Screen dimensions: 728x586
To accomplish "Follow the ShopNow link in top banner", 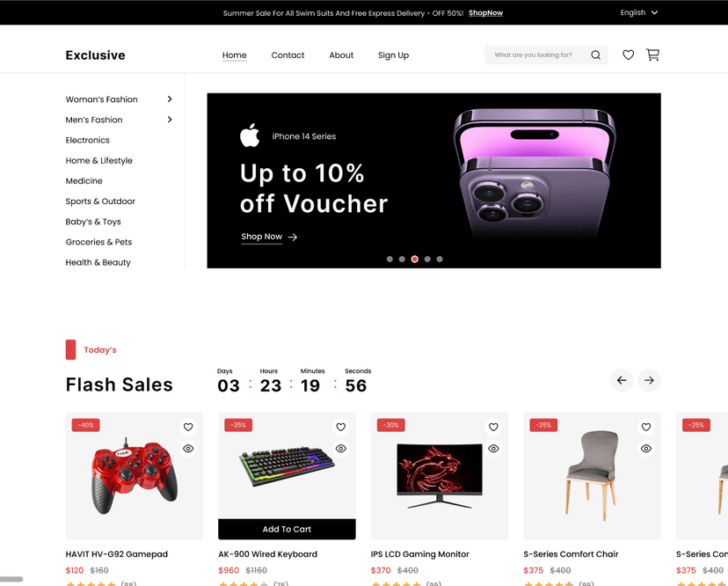I will (485, 13).
